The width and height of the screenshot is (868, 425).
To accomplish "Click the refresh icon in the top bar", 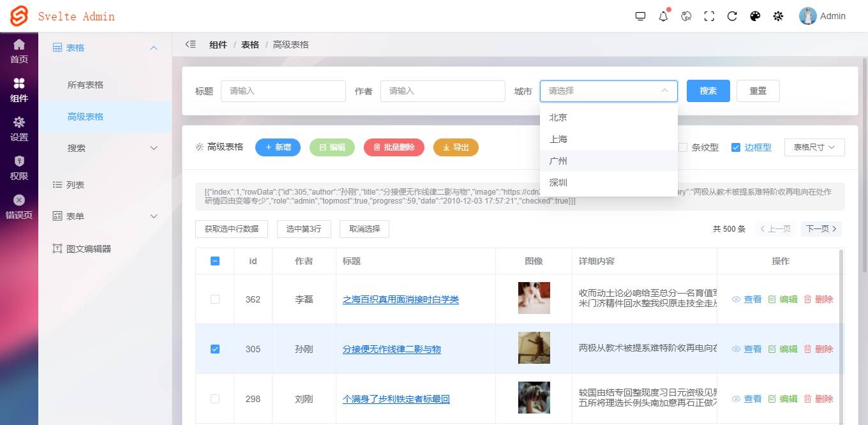I will click(x=732, y=16).
